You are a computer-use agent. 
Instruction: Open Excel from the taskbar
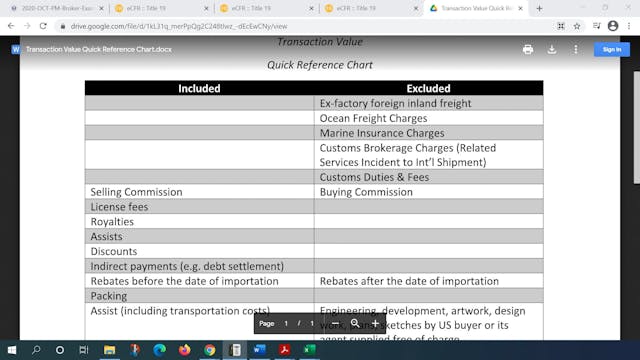click(310, 350)
